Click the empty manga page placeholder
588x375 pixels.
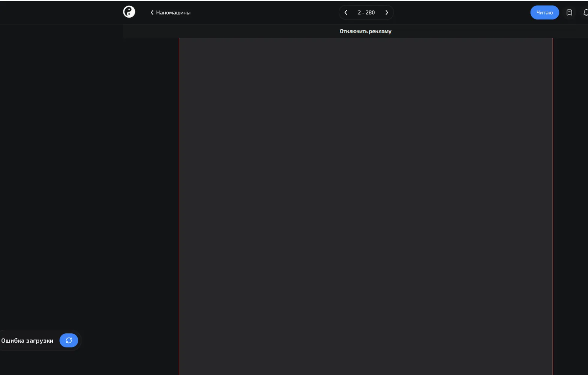(366, 206)
